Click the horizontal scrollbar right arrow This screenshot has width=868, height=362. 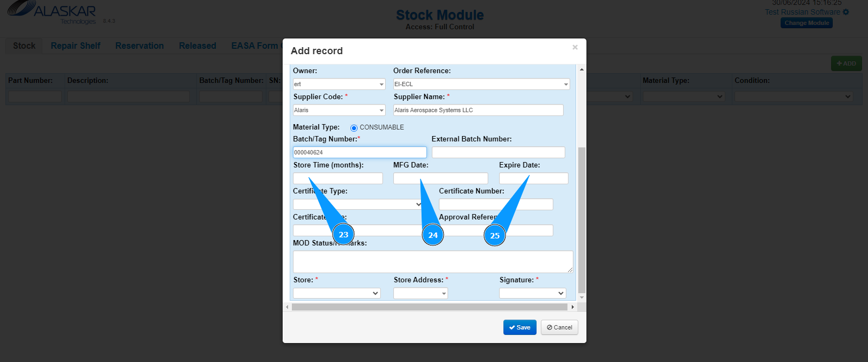[572, 307]
